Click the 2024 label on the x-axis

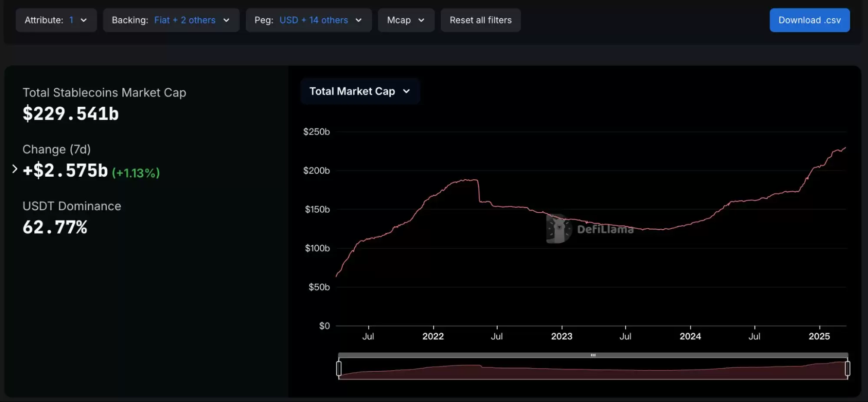click(690, 336)
